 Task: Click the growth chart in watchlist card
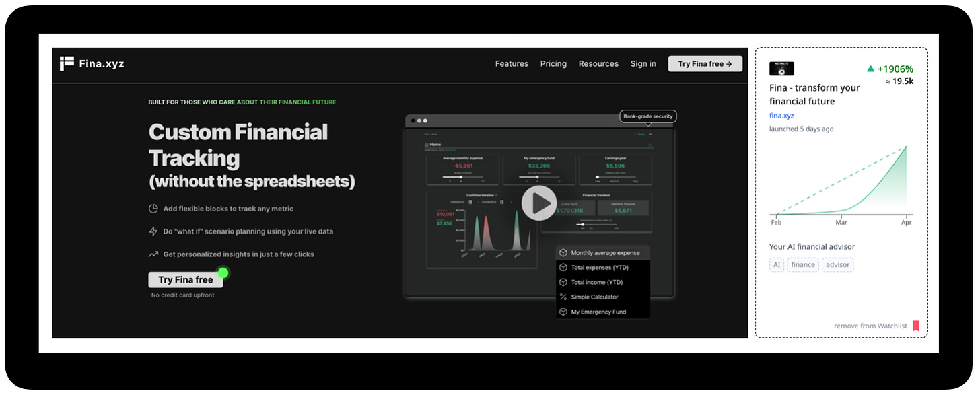pyautogui.click(x=841, y=185)
